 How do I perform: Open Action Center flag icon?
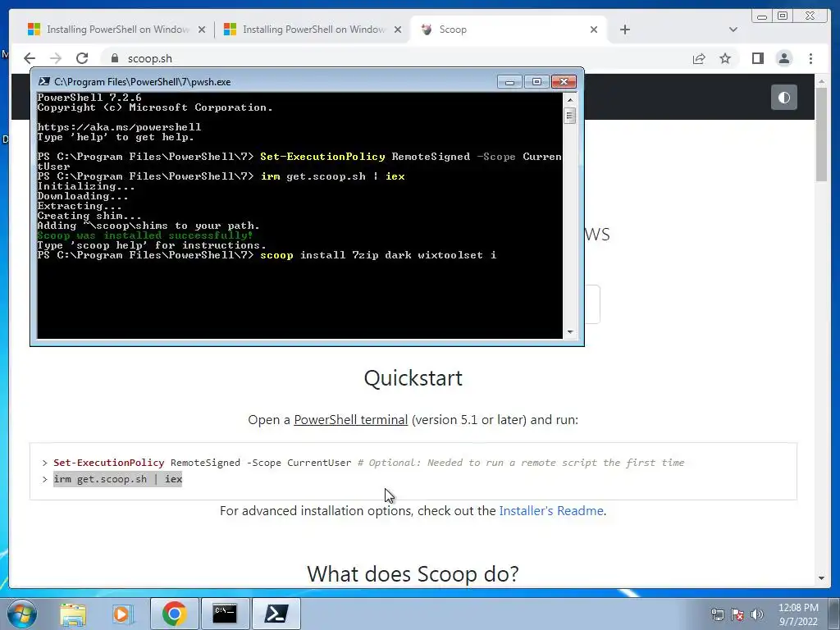737,614
